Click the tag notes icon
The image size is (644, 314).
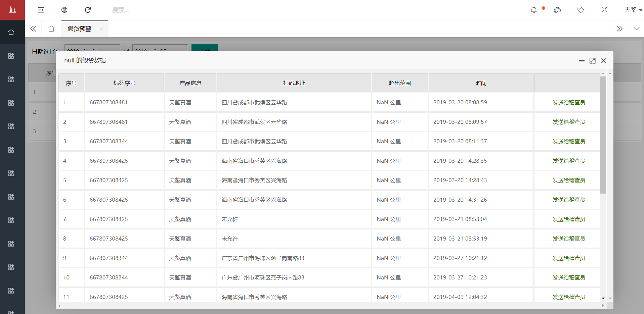pyautogui.click(x=581, y=10)
